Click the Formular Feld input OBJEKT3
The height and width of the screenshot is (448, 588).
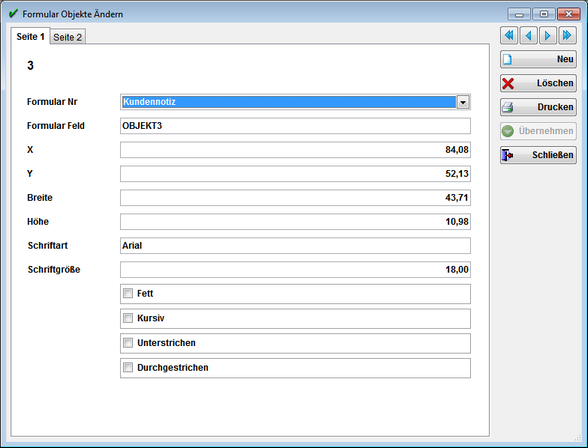pos(295,126)
